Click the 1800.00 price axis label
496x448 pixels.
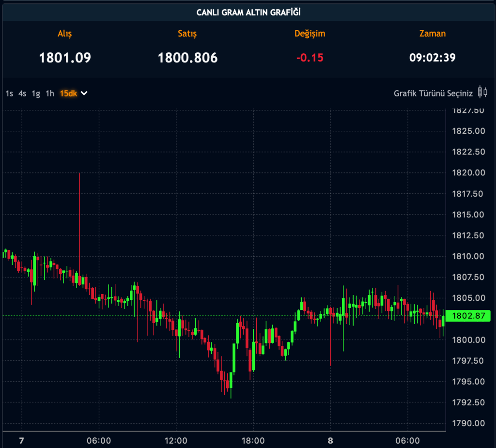[468, 340]
